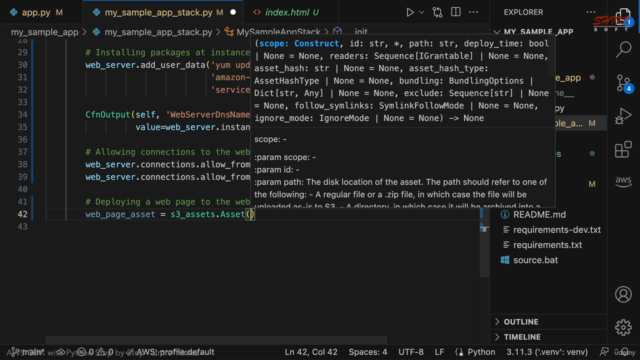Click s3_assets.Asset call on line 42

tap(207, 214)
